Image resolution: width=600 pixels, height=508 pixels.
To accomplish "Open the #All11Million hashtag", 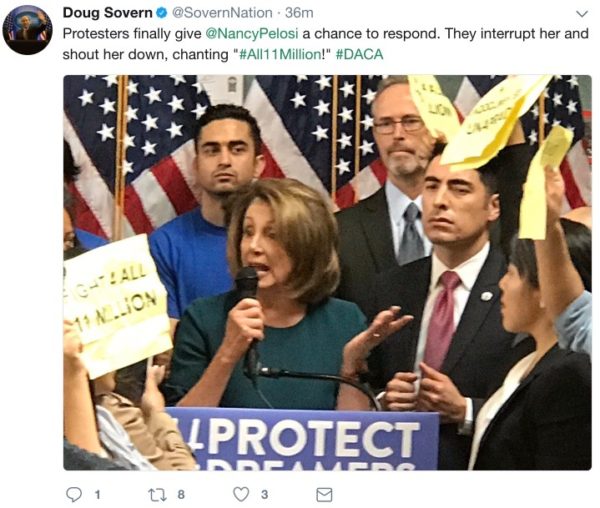I will click(x=280, y=54).
